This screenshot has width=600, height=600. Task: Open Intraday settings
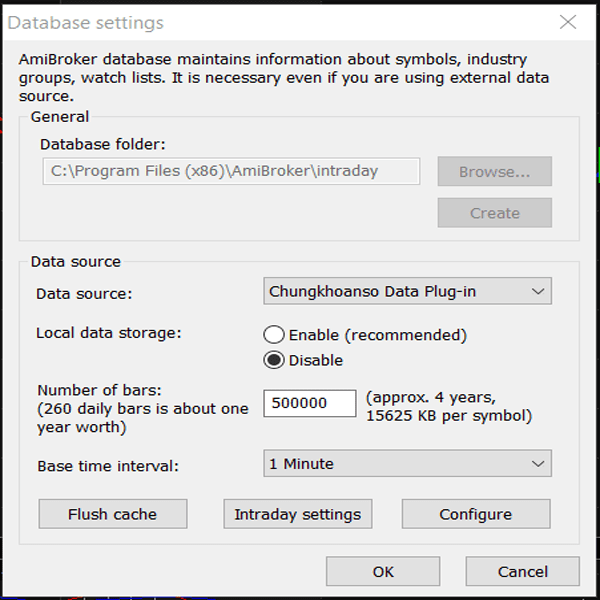pyautogui.click(x=298, y=514)
